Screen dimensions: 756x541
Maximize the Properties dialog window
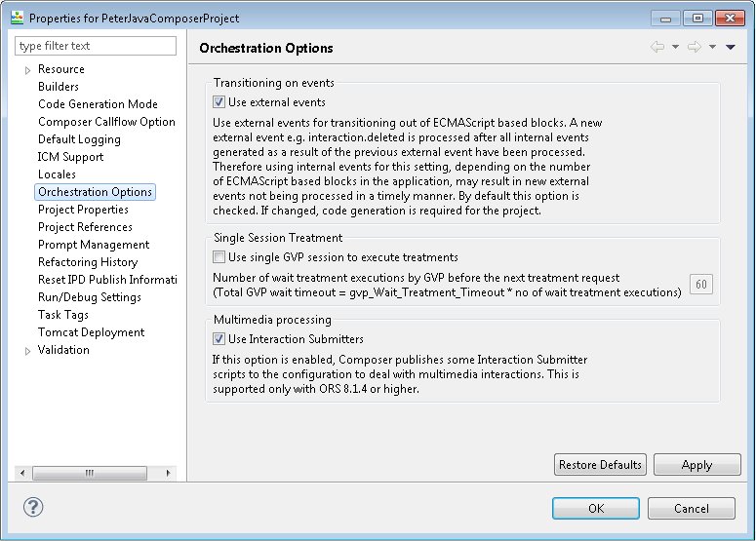[697, 19]
